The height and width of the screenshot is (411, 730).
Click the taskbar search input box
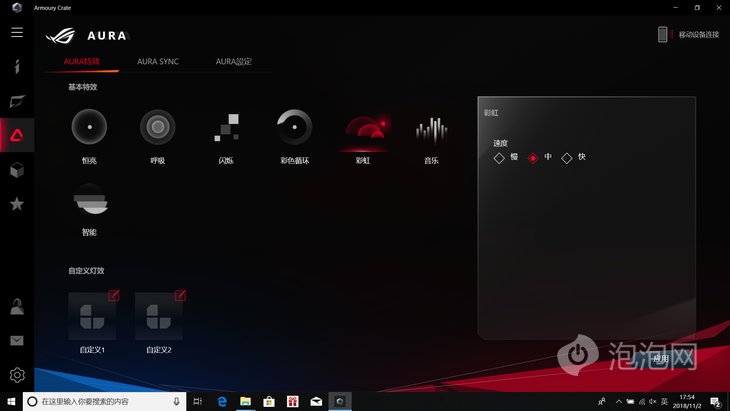coord(104,401)
